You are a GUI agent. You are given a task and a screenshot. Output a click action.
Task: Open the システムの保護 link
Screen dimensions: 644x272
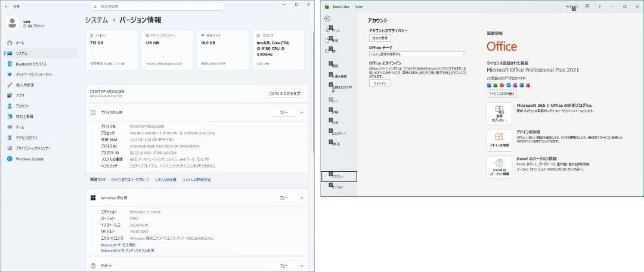coord(166,180)
